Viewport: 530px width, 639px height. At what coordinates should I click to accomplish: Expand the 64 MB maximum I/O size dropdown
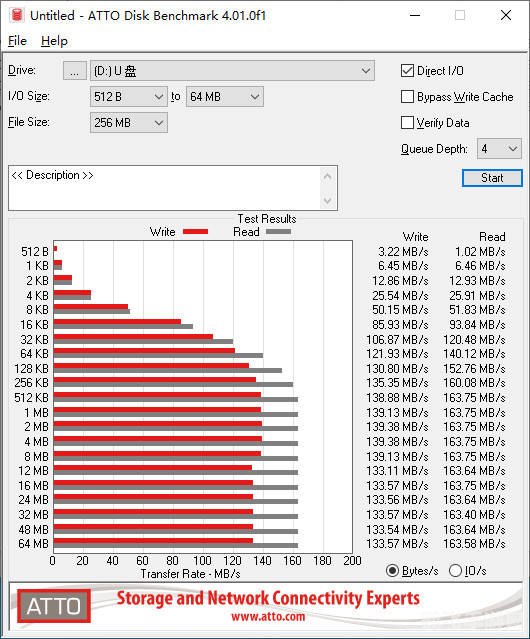pyautogui.click(x=225, y=97)
